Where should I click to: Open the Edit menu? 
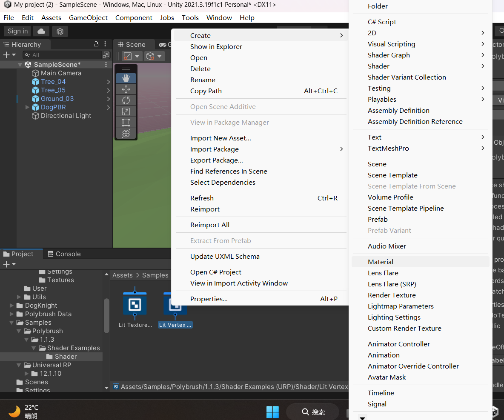click(x=28, y=18)
